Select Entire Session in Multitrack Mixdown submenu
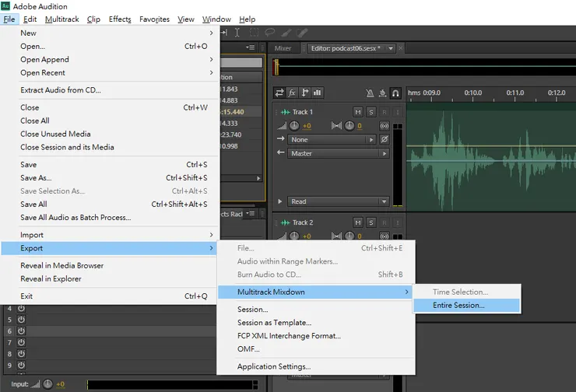The image size is (576, 392). click(458, 305)
